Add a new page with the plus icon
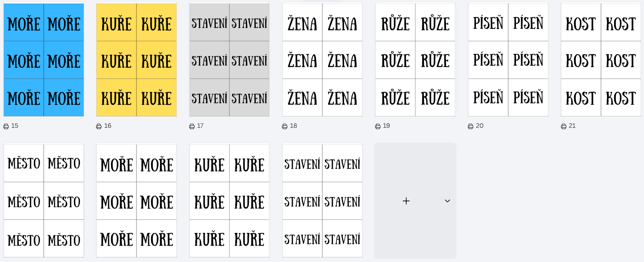The width and height of the screenshot is (644, 262). pos(406,201)
